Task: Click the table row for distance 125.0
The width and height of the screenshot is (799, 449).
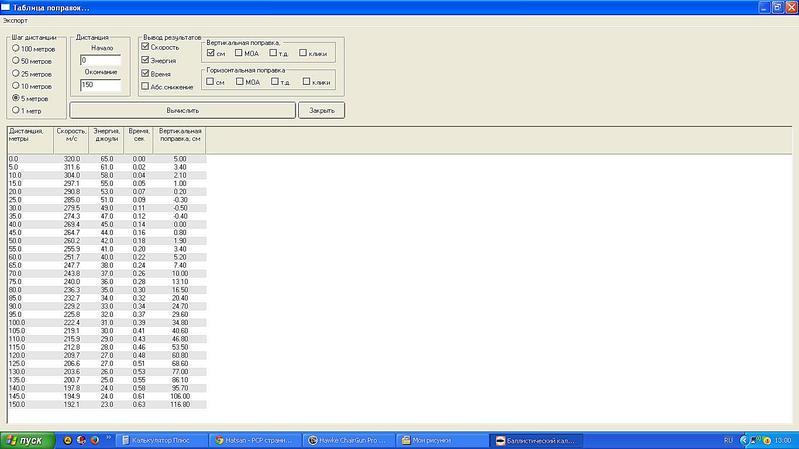Action: tap(107, 363)
